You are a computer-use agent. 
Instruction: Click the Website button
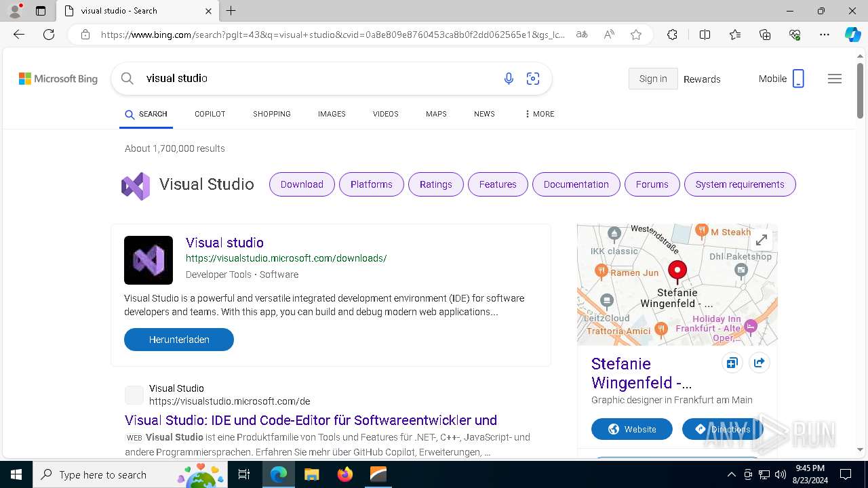[x=632, y=429]
